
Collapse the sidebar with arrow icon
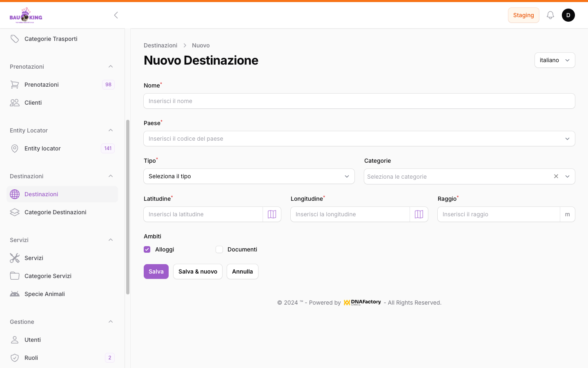[116, 15]
